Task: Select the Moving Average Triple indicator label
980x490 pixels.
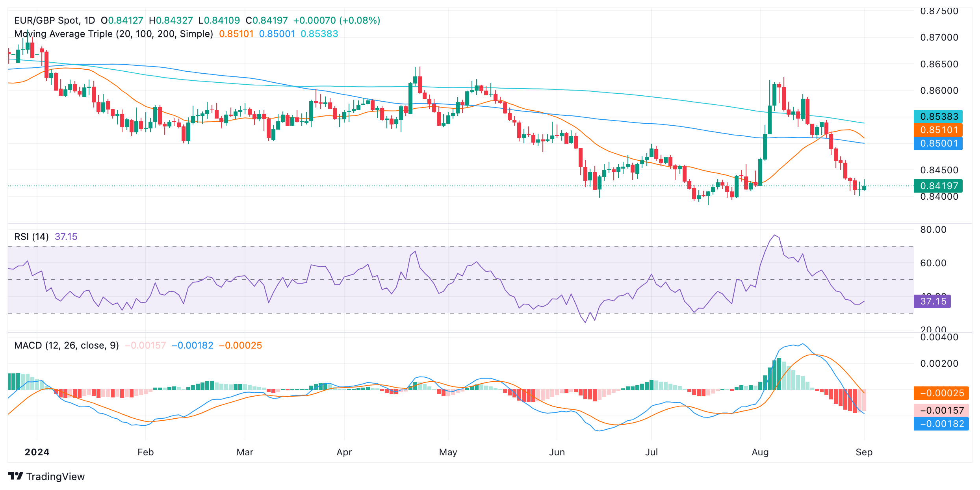Action: [113, 34]
